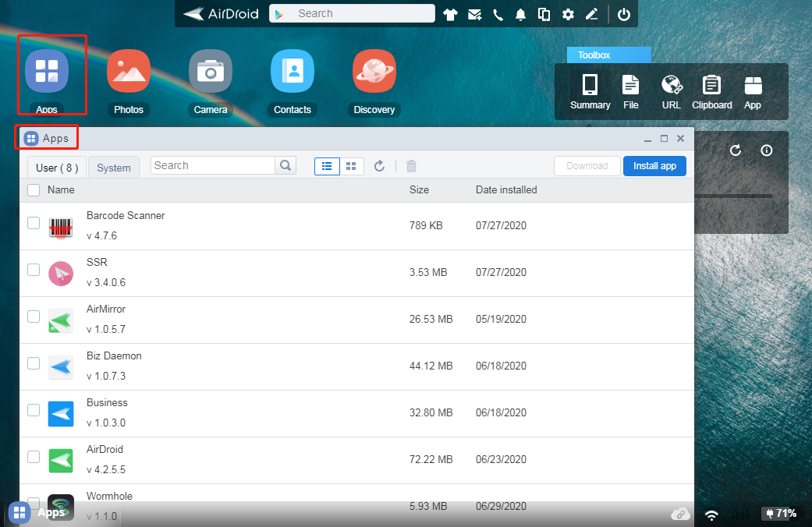Tick the Barcode Scanner checkbox
This screenshot has height=527, width=812.
tap(34, 223)
